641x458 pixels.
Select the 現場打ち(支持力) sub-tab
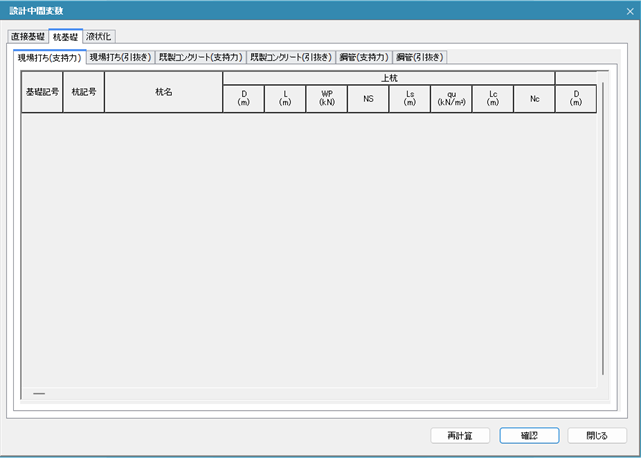coord(49,57)
